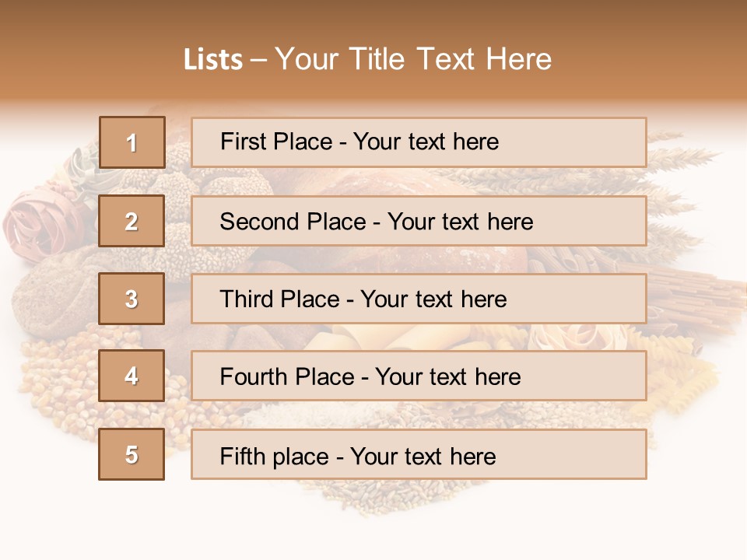Image resolution: width=747 pixels, height=560 pixels.
Task: Click the number 3 square
Action: pos(132,299)
